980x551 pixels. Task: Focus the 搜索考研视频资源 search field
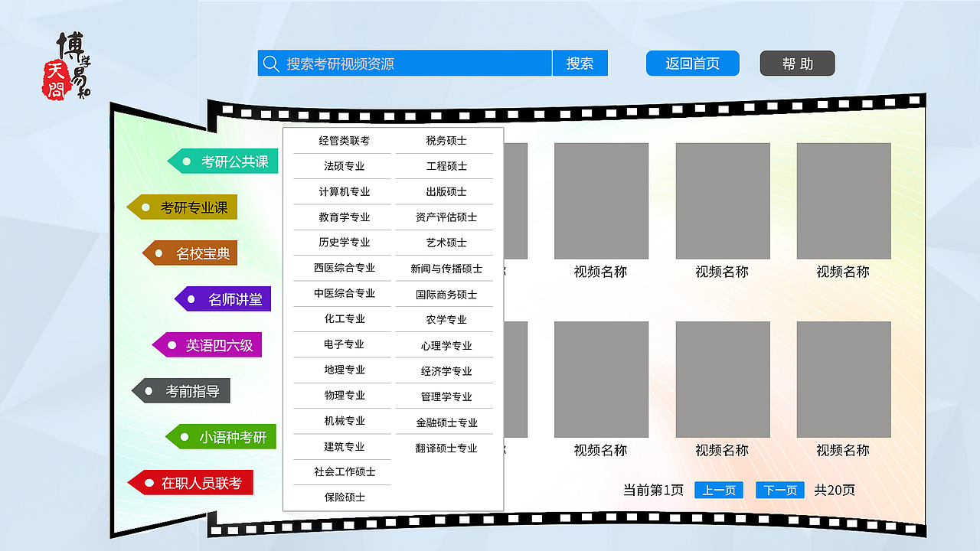404,64
